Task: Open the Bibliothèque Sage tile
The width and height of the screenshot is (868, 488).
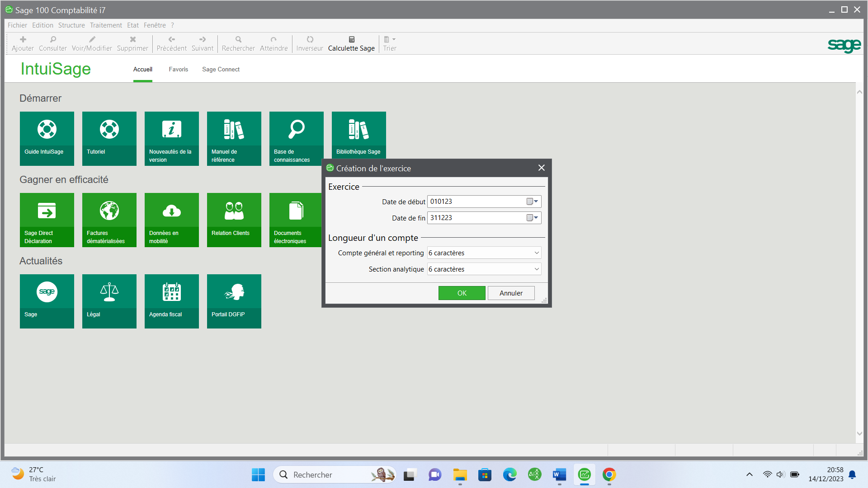Action: (359, 135)
